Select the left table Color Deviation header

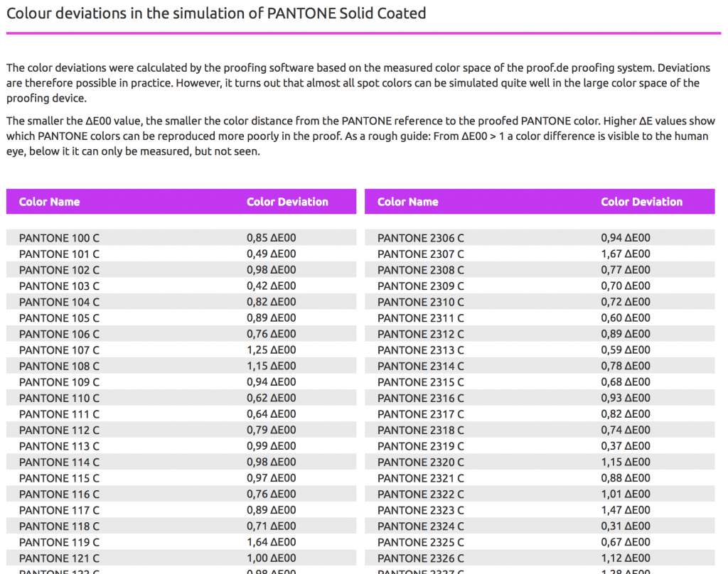coord(287,202)
